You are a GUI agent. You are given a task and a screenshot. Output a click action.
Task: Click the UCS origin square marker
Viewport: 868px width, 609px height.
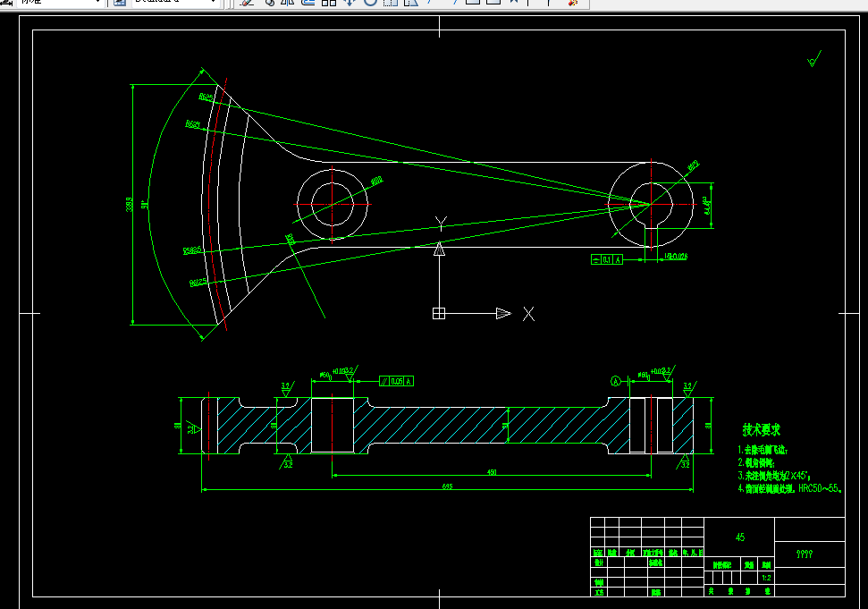[438, 313]
